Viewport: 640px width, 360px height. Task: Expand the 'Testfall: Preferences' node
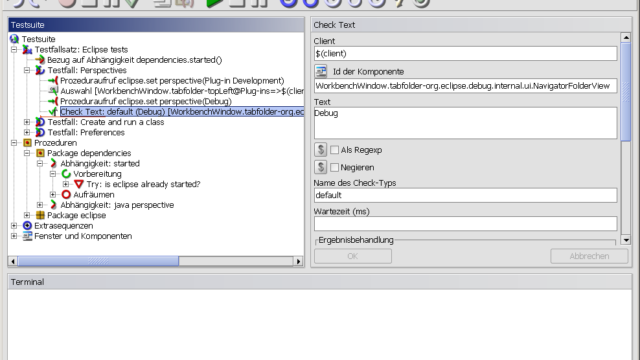27,132
